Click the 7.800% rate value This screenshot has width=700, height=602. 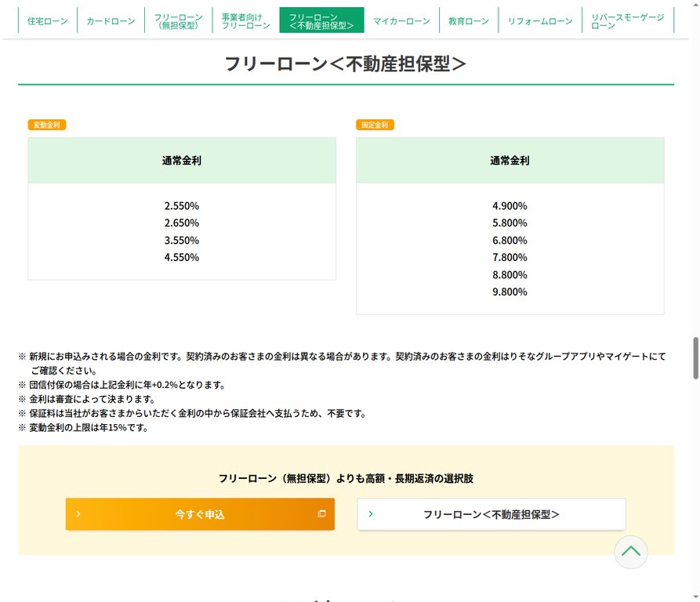pos(510,257)
